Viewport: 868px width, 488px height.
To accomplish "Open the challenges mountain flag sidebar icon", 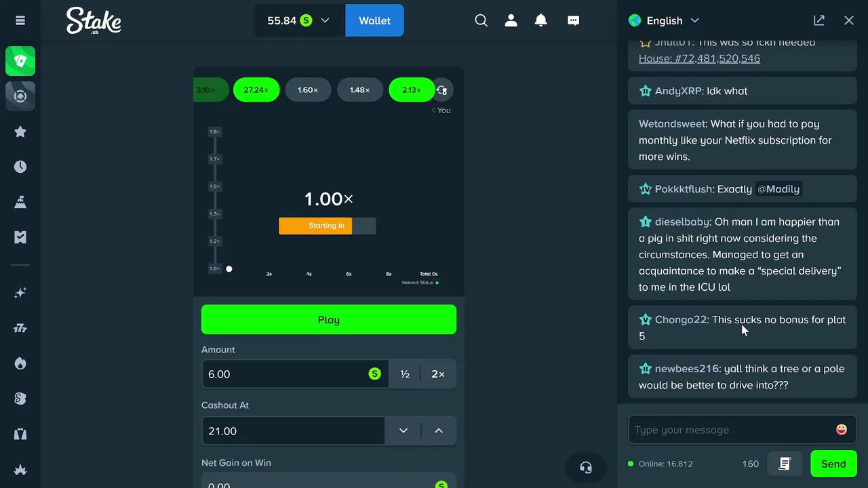I will tap(20, 202).
